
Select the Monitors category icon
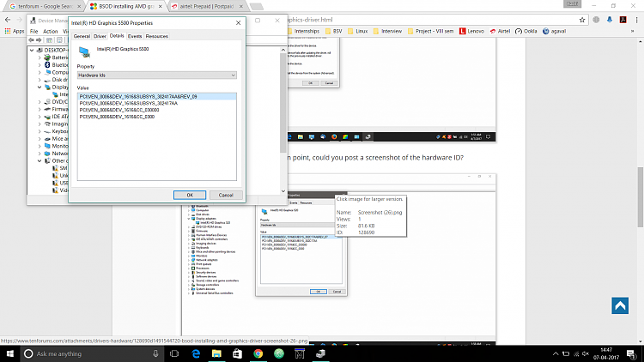click(x=47, y=146)
